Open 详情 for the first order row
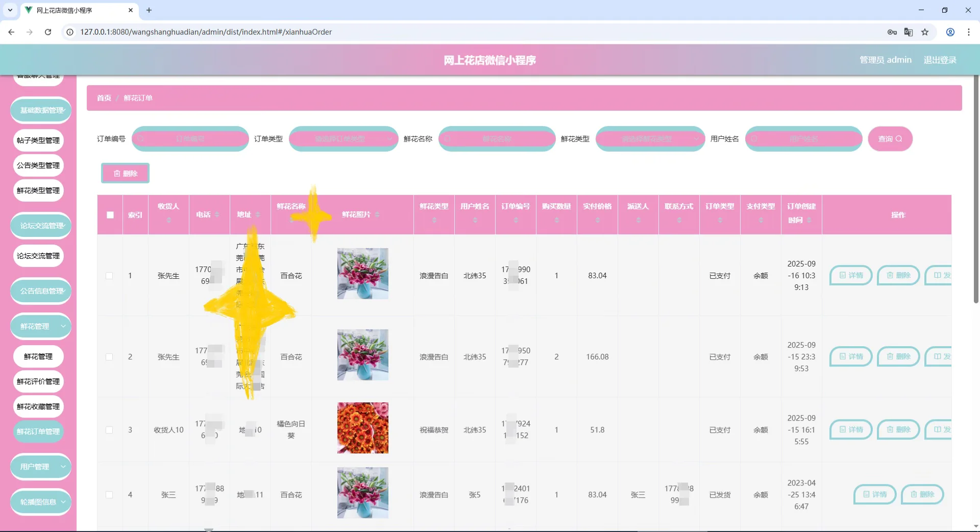 click(850, 275)
